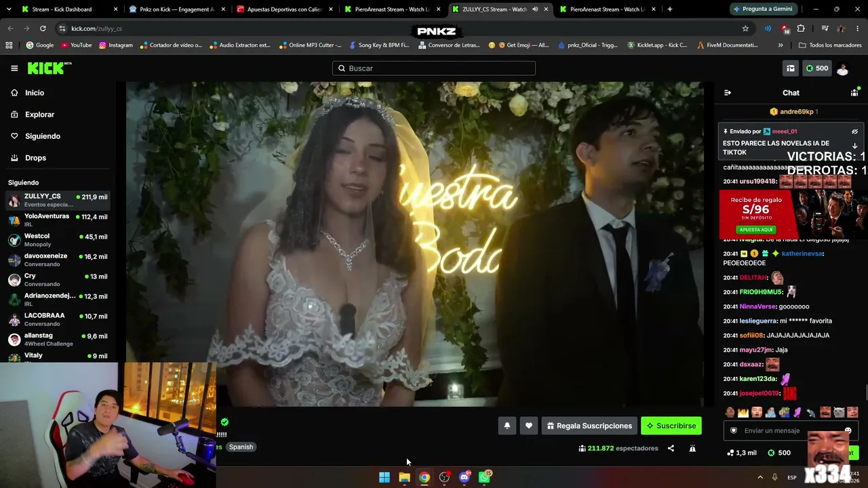Open NinnaVerse user in chat
This screenshot has width=868, height=488.
pyautogui.click(x=757, y=306)
